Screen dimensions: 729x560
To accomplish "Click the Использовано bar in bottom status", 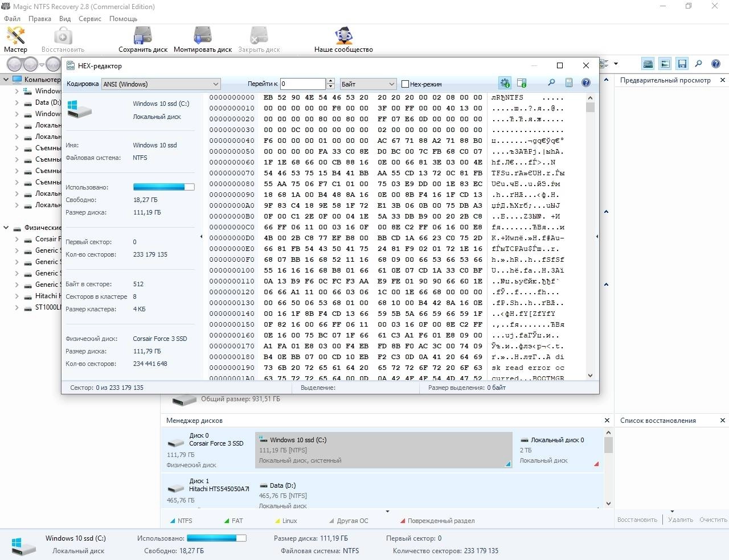I will click(x=216, y=538).
